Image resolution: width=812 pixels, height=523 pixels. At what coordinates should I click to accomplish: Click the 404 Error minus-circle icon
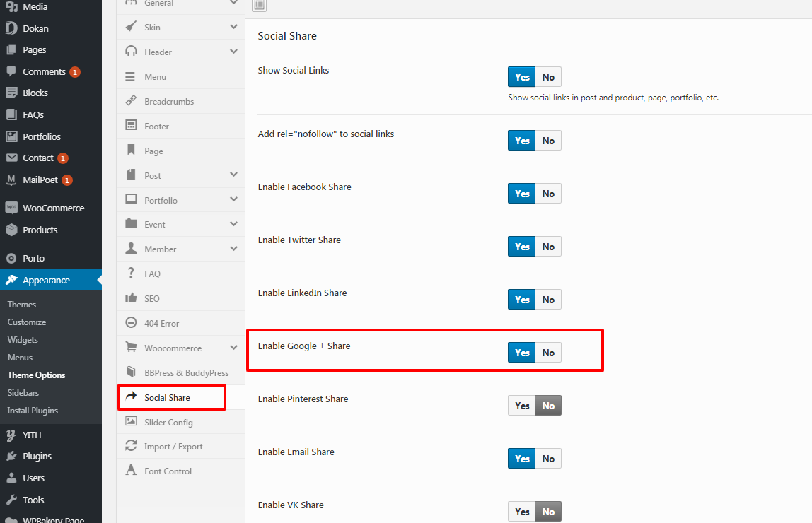[x=131, y=323]
